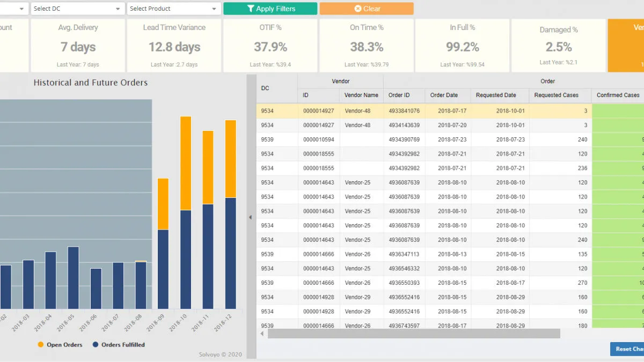Image resolution: width=644 pixels, height=362 pixels.
Task: Collapse chart panel using splitter arrow
Action: coord(250,217)
